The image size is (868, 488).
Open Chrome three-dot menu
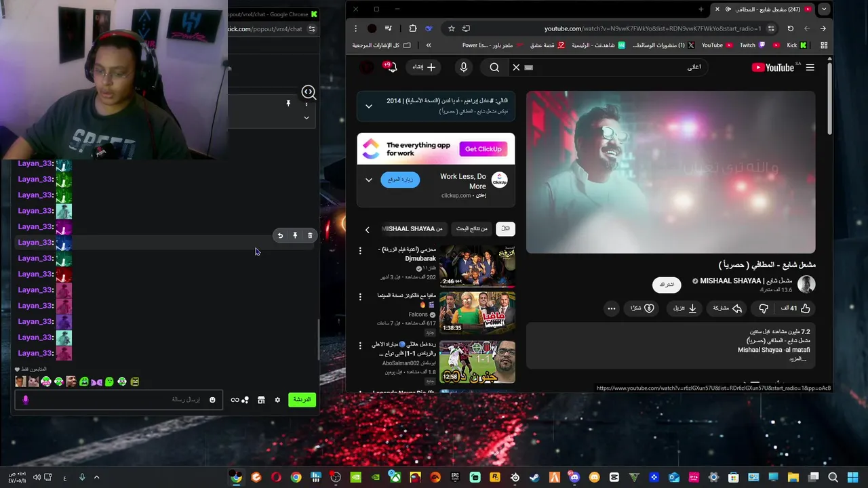click(x=356, y=28)
